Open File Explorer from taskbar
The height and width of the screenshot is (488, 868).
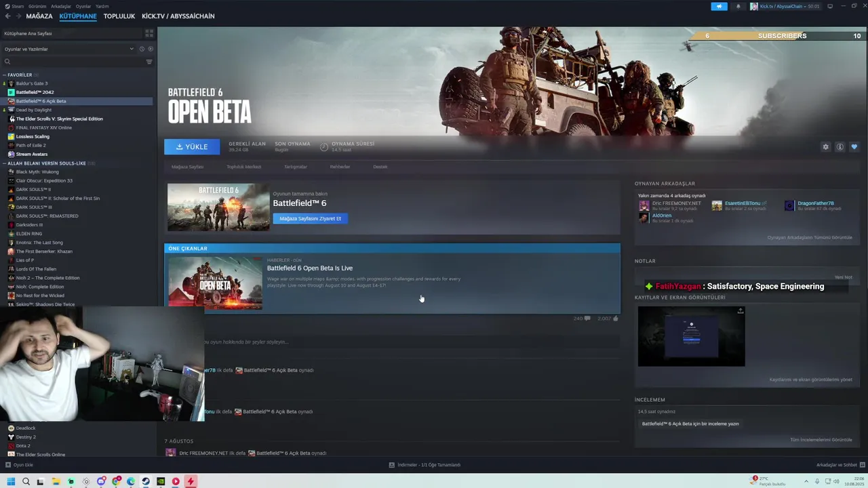(x=56, y=481)
